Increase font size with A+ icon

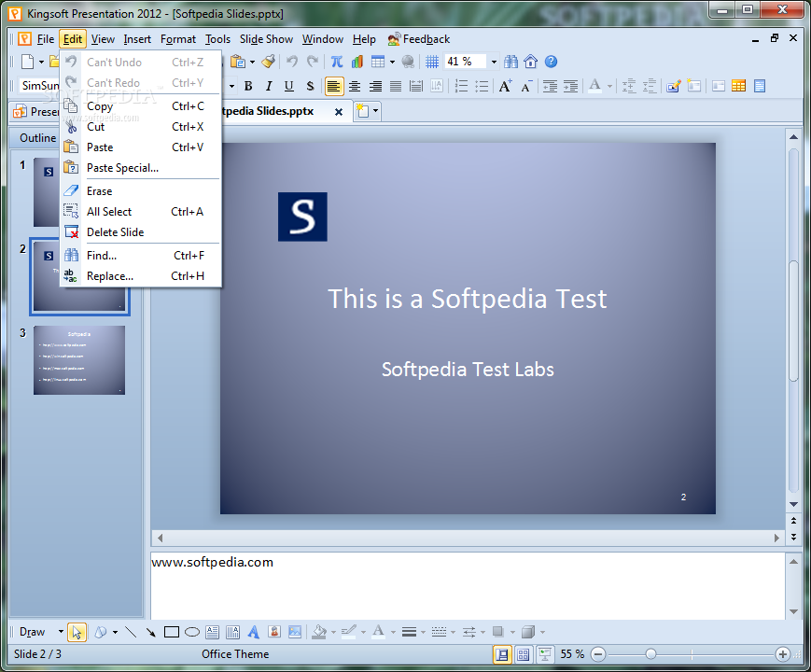[505, 86]
